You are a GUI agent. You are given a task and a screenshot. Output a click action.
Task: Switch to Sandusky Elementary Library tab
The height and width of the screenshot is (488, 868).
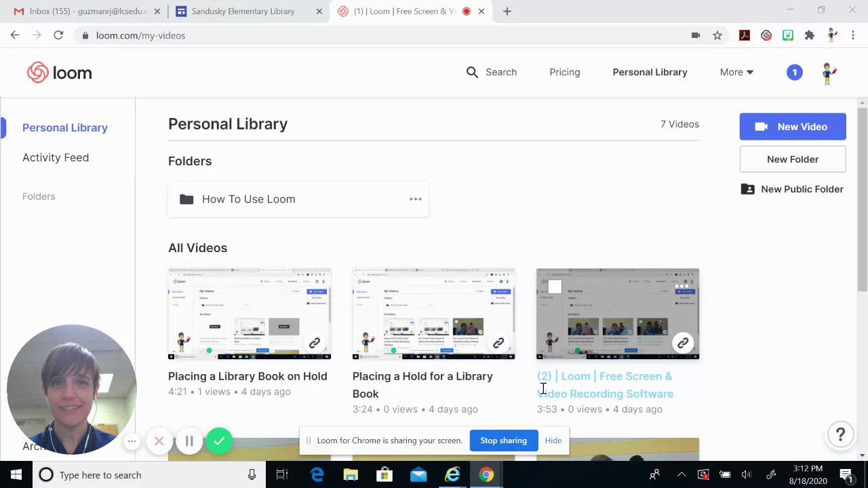coord(248,12)
